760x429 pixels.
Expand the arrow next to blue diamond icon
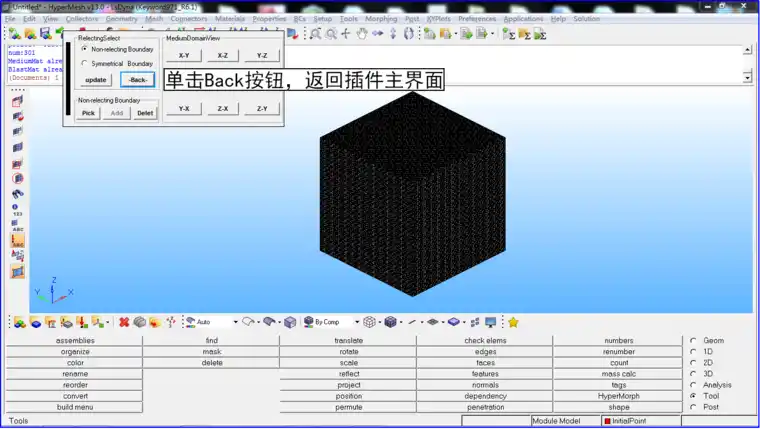point(464,322)
